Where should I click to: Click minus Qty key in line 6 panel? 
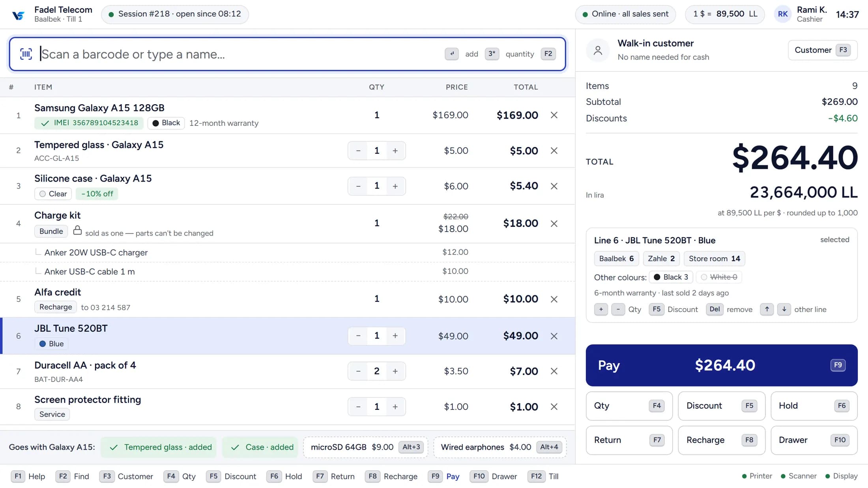[x=618, y=309]
